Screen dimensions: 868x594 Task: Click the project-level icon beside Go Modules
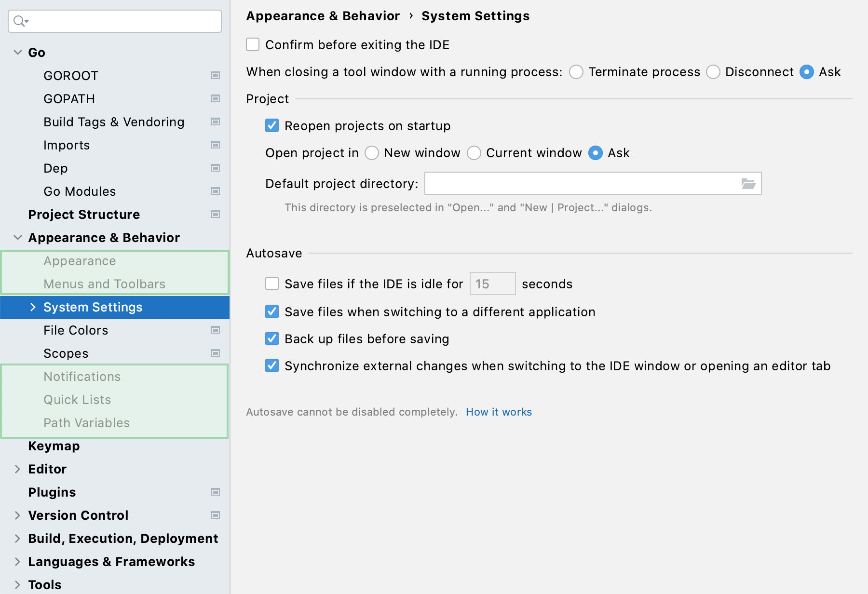(216, 191)
